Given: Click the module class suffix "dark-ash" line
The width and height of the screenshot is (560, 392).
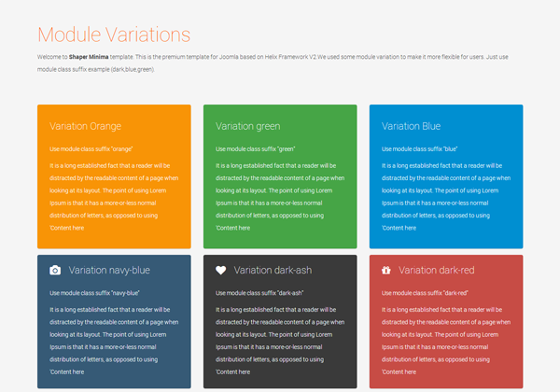Looking at the screenshot, I should coord(259,293).
